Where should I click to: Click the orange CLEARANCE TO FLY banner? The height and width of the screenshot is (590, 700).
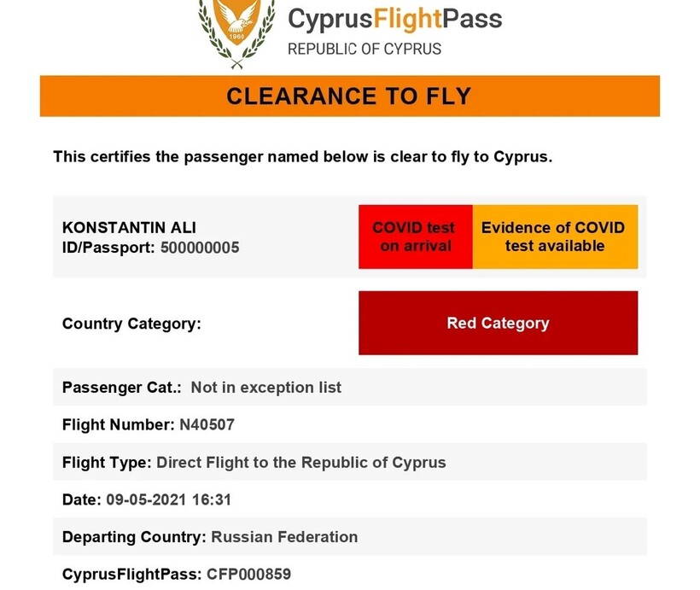[x=349, y=96]
